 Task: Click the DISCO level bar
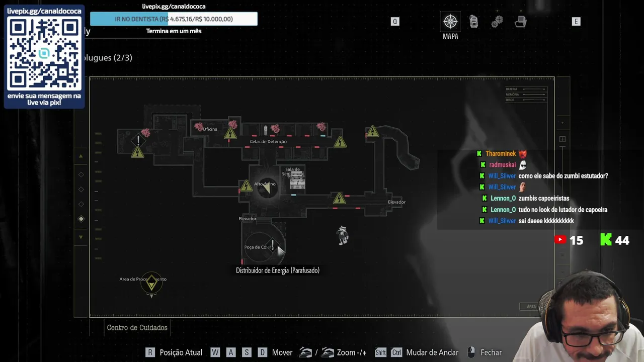click(x=534, y=100)
